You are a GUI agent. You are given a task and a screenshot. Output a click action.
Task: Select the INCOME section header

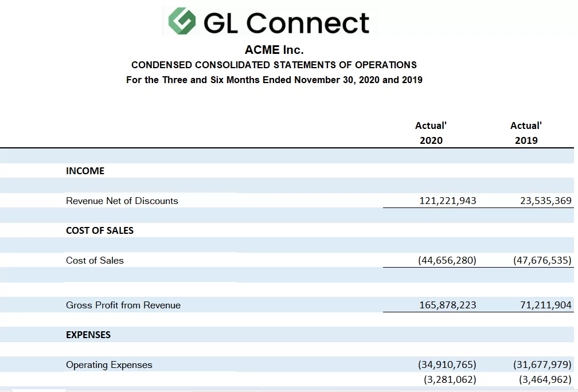pyautogui.click(x=85, y=171)
